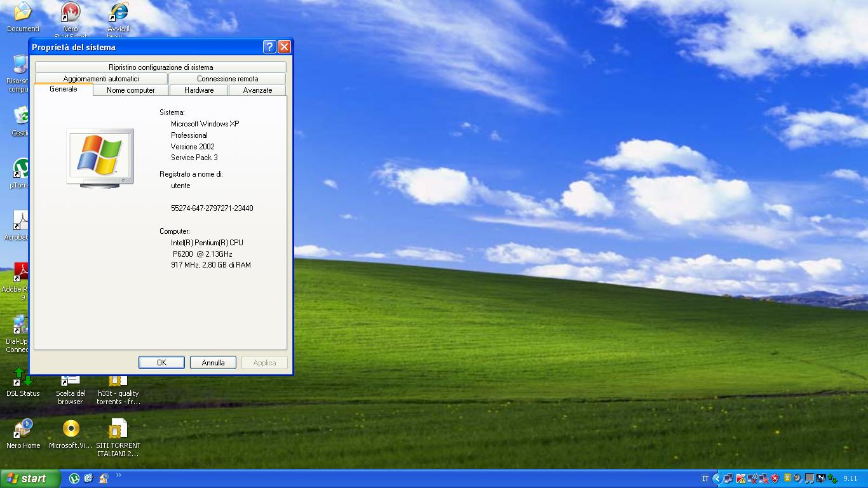The image size is (868, 488).
Task: Open the Documenti desktop folder
Action: coord(23,17)
